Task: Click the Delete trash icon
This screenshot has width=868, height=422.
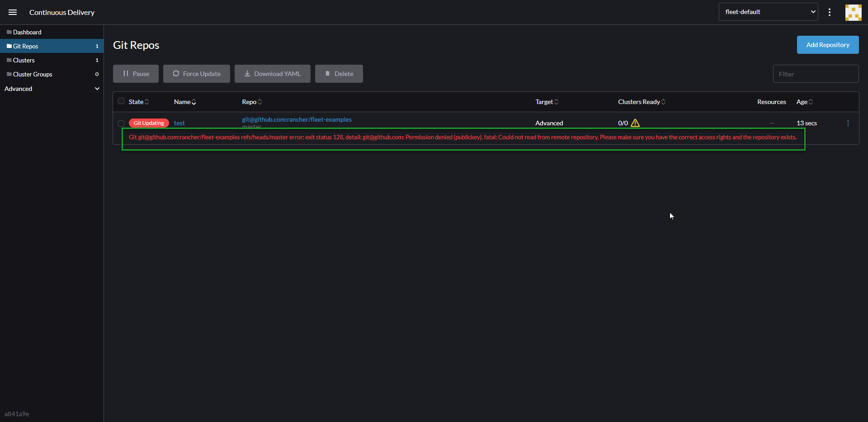Action: 328,73
